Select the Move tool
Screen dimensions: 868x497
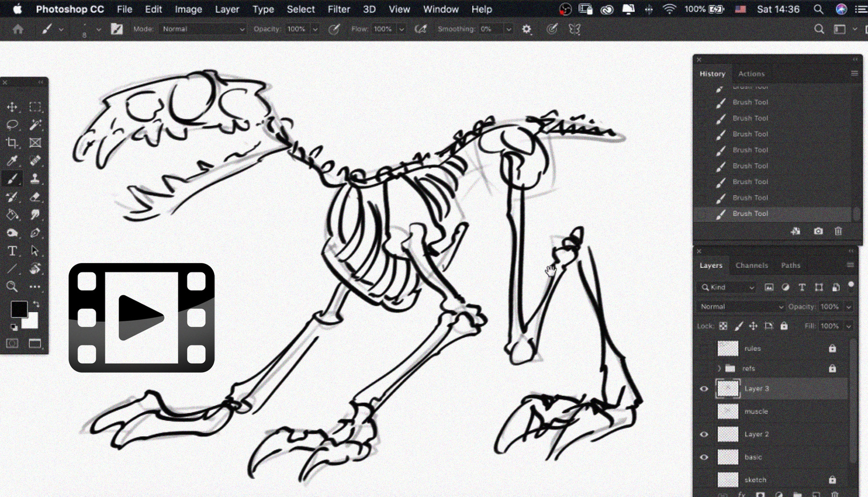tap(13, 107)
